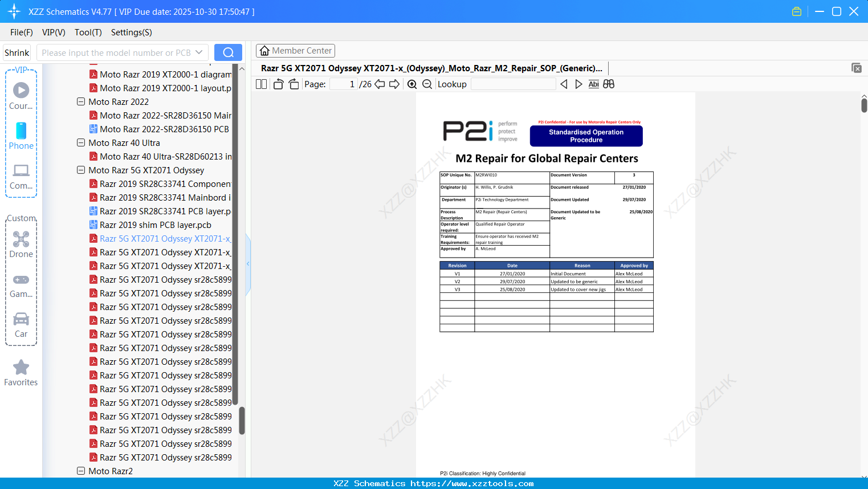
Task: Select the Moto Razr2 folder label
Action: (x=111, y=471)
